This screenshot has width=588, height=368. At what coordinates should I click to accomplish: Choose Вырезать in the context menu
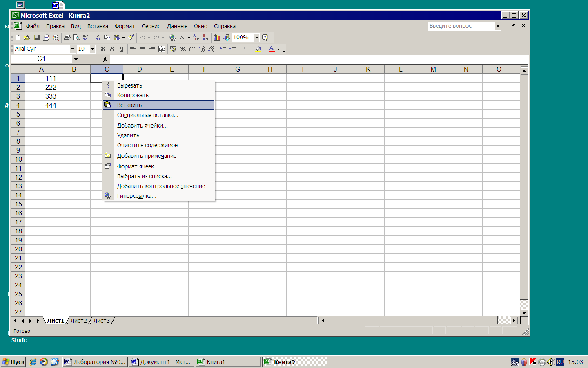click(158, 85)
